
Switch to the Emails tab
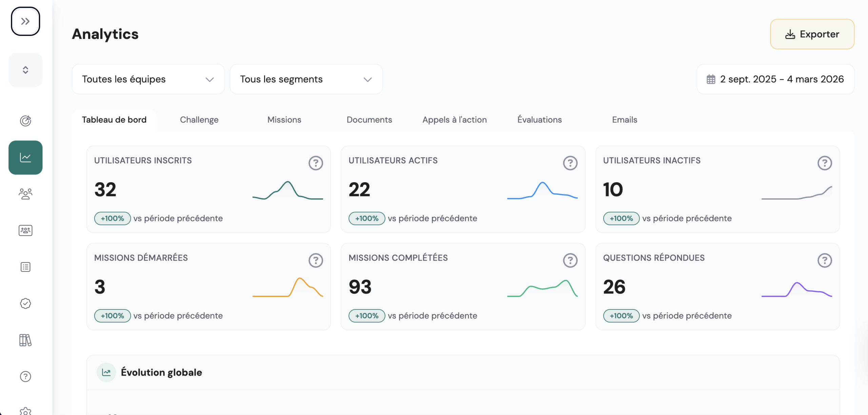tap(625, 120)
